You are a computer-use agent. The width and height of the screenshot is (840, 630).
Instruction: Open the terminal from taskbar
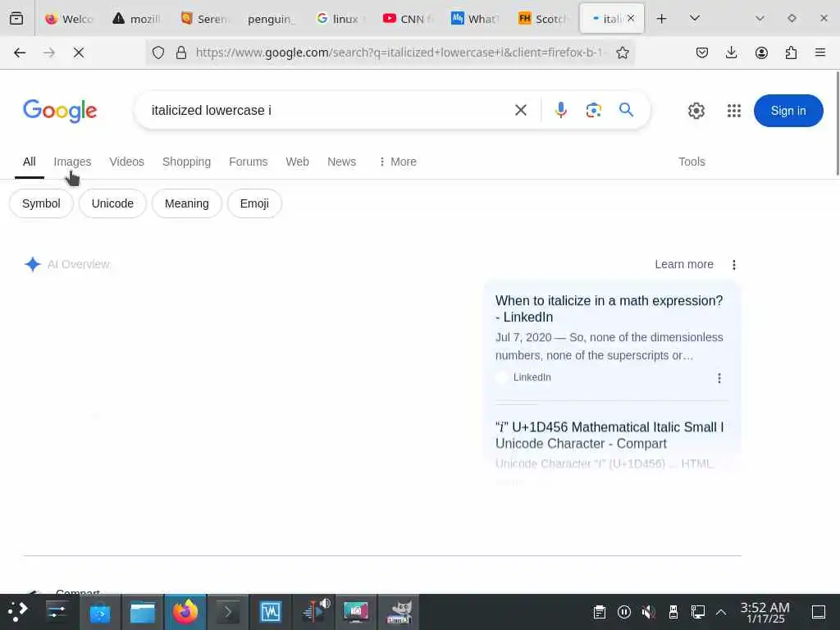pos(228,612)
